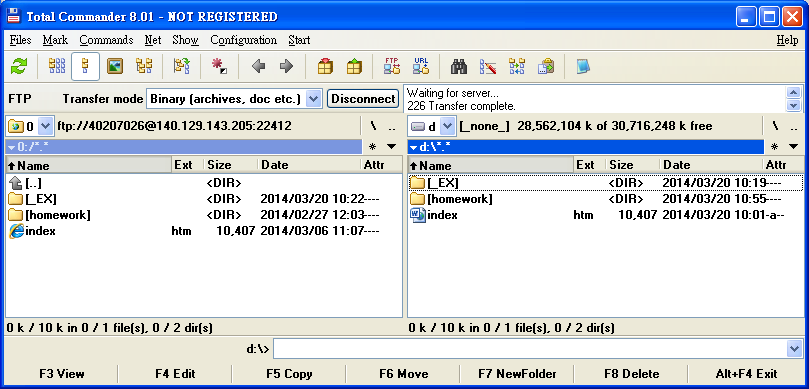The height and width of the screenshot is (389, 809).
Task: Sort right panel by Size header
Action: [x=633, y=165]
